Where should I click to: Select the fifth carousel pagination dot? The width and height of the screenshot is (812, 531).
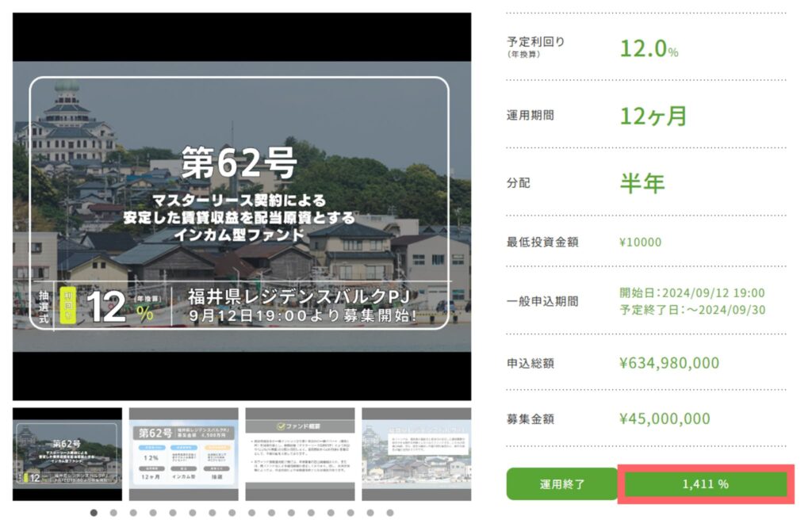[x=173, y=513]
